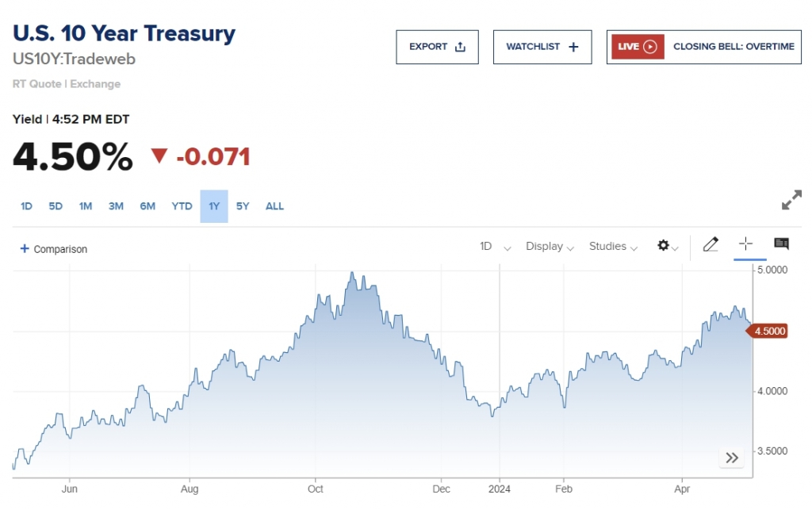Open the Studies dropdown
This screenshot has width=812, height=510.
point(613,247)
